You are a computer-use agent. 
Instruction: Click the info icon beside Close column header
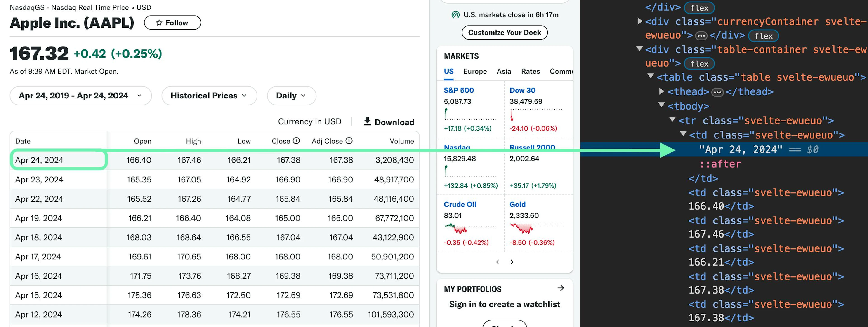[x=296, y=141]
